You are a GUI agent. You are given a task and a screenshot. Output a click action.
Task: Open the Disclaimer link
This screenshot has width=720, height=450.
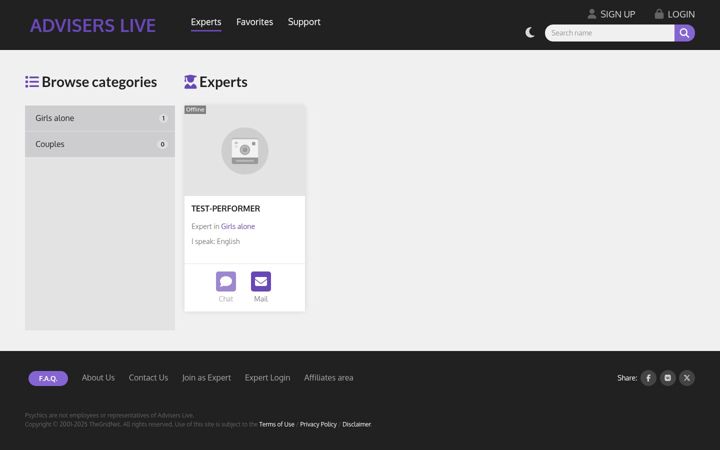356,424
